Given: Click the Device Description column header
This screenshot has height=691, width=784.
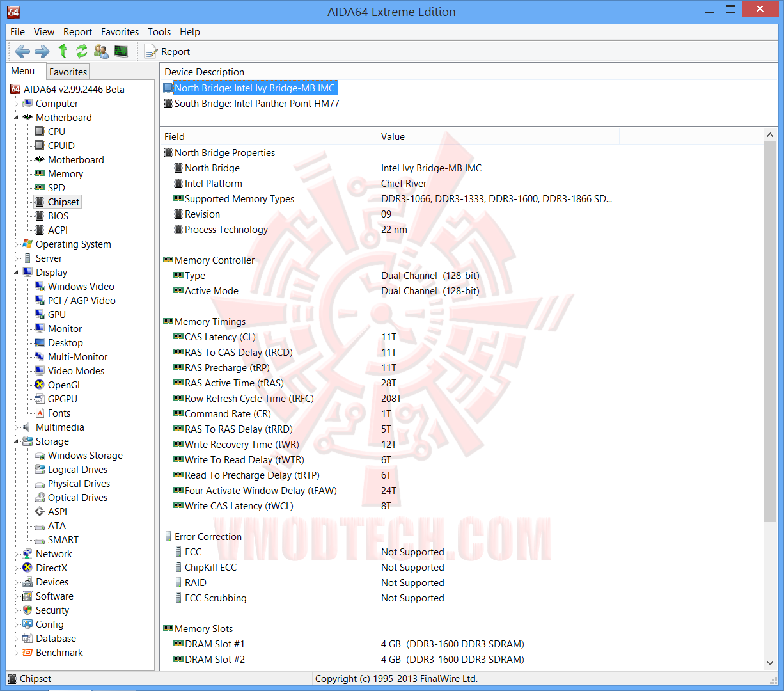Looking at the screenshot, I should (x=348, y=72).
